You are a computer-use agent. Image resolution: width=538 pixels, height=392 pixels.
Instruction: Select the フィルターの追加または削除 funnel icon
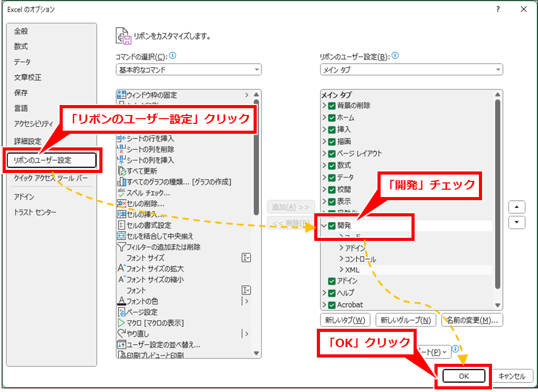point(122,247)
